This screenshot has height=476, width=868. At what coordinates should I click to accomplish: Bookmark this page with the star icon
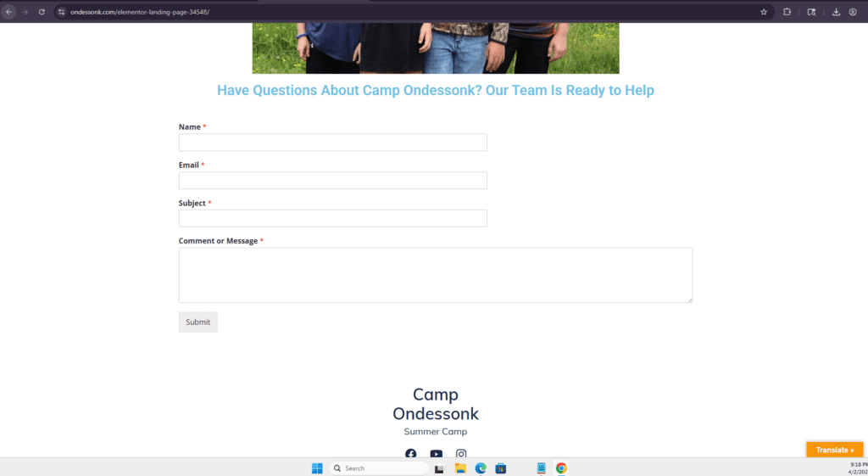pyautogui.click(x=764, y=12)
